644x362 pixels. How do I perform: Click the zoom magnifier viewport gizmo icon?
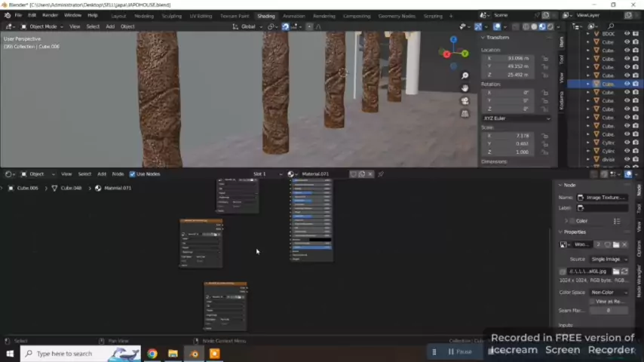465,75
